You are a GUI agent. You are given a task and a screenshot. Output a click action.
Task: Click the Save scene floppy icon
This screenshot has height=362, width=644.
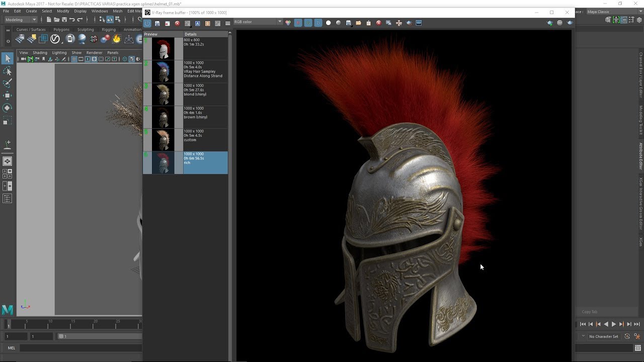[x=64, y=20]
